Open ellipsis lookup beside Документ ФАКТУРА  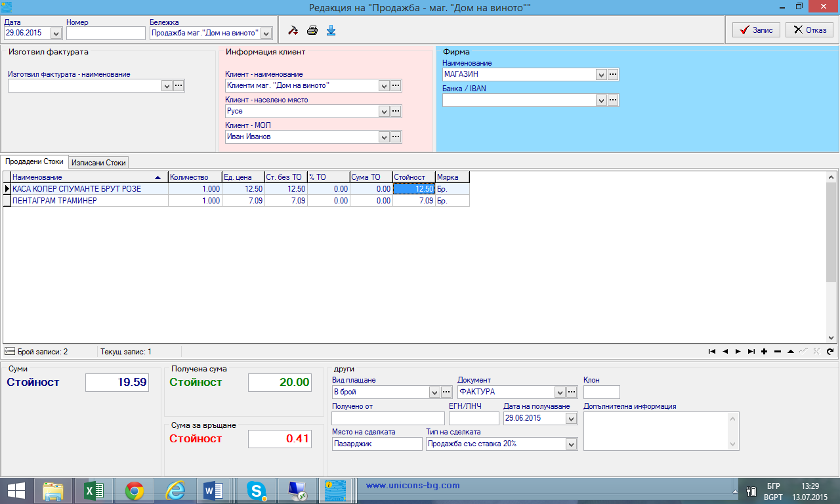click(x=572, y=392)
